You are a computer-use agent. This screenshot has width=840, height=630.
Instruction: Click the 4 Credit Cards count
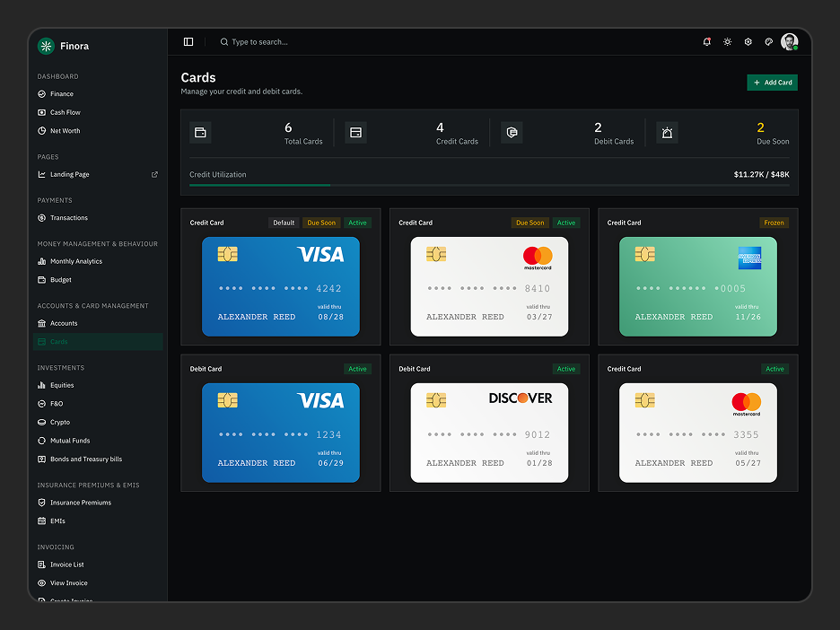(440, 127)
